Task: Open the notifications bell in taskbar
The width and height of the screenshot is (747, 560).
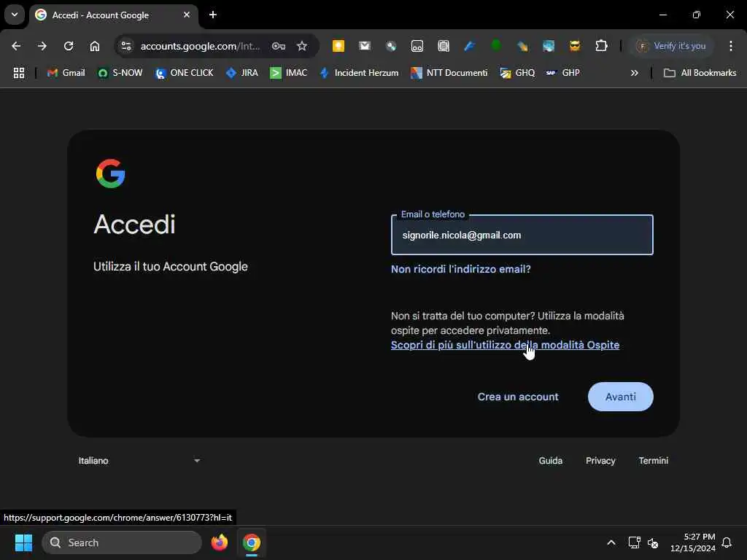Action: (727, 542)
